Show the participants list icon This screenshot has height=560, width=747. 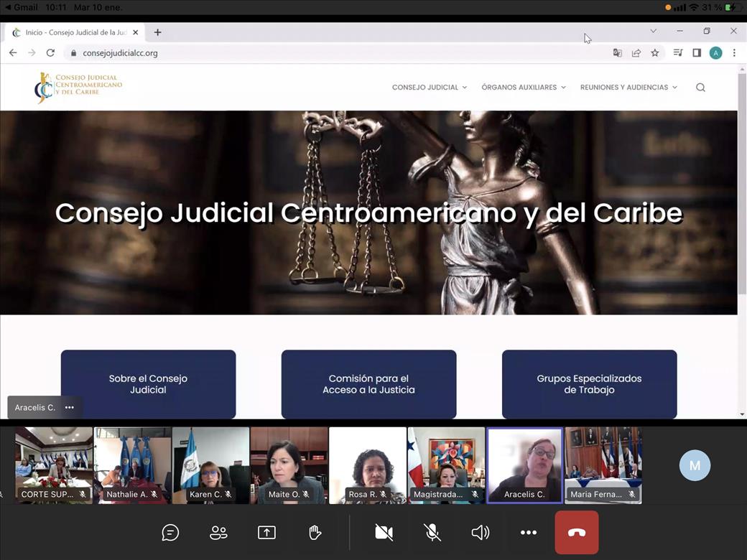(218, 533)
